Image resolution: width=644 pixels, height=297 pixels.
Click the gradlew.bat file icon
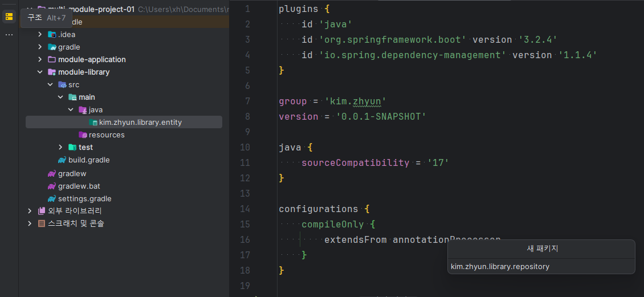[52, 186]
